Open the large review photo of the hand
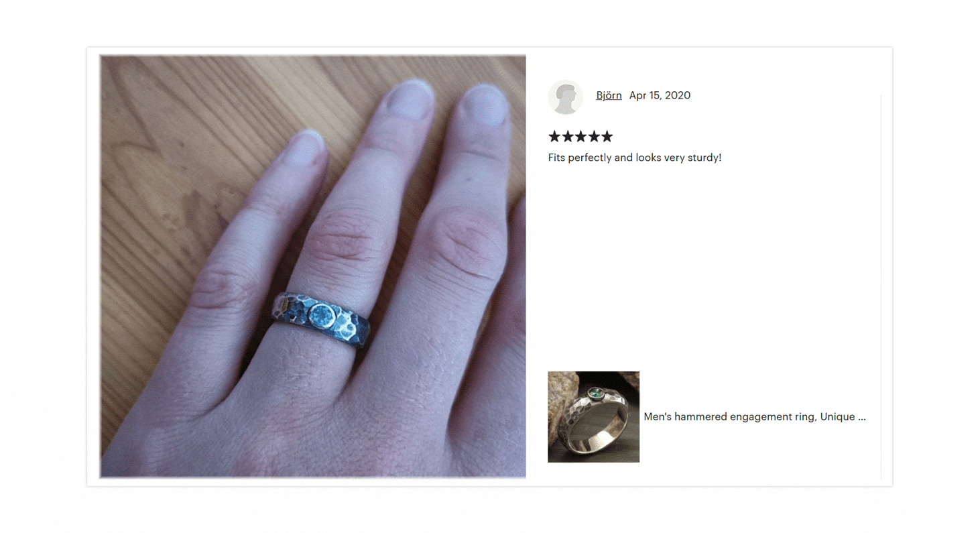Image resolution: width=980 pixels, height=533 pixels. click(313, 266)
